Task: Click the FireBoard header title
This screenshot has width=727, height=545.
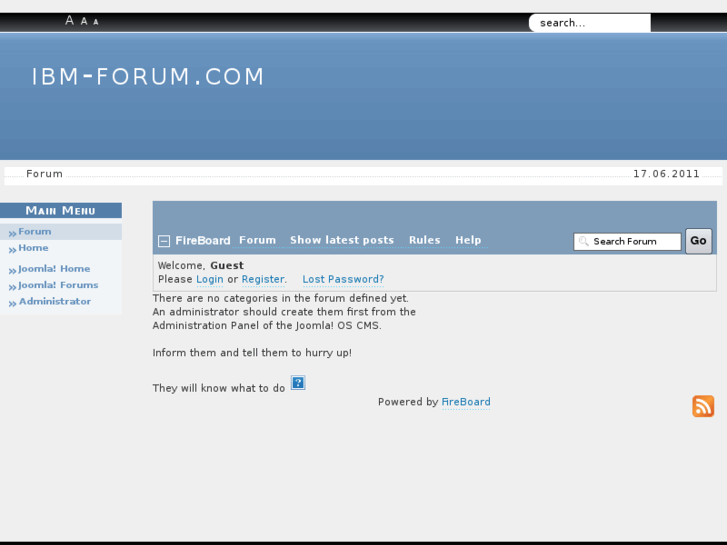Action: (203, 241)
